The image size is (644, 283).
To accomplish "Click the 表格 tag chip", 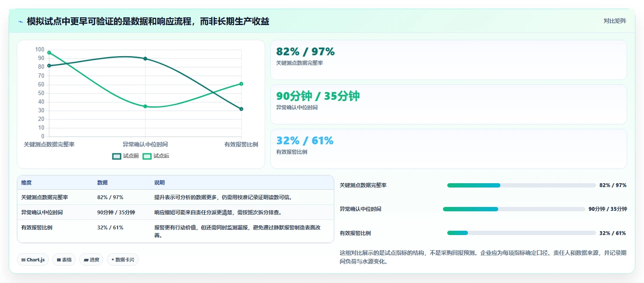I will (64, 260).
